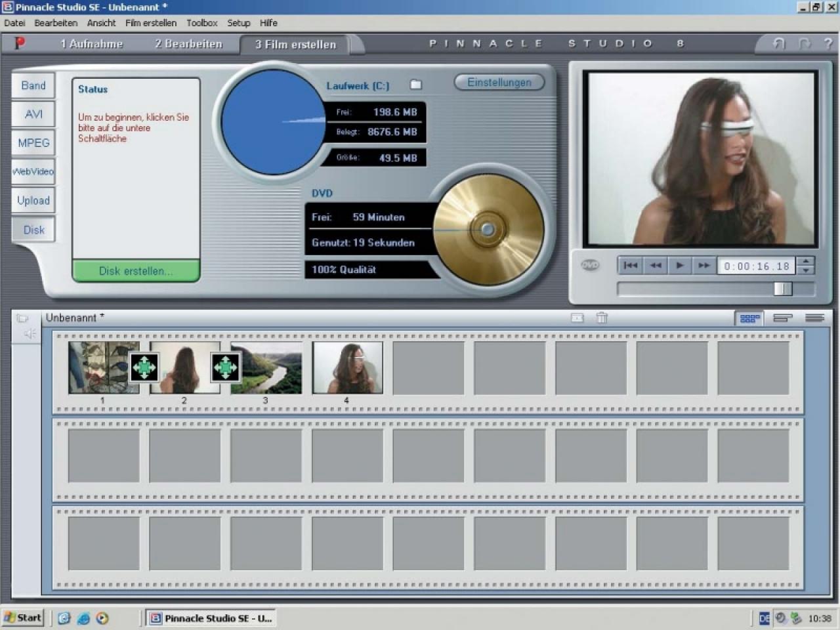The image size is (840, 630).
Task: Click the gold DVD disc graphic
Action: coord(488,230)
